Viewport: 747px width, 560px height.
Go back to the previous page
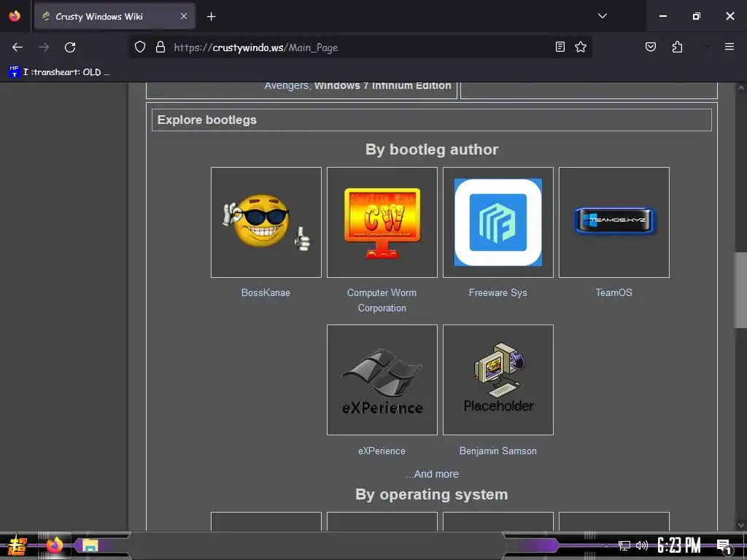point(18,47)
